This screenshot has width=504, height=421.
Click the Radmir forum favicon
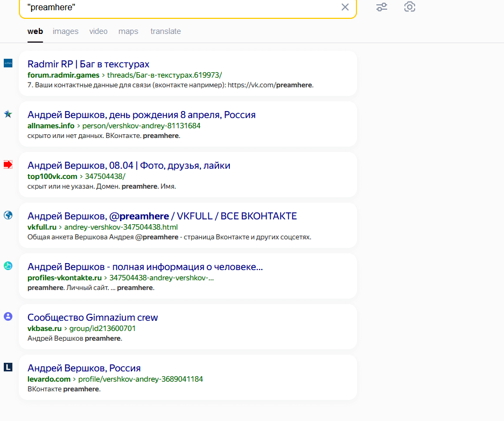tap(8, 63)
